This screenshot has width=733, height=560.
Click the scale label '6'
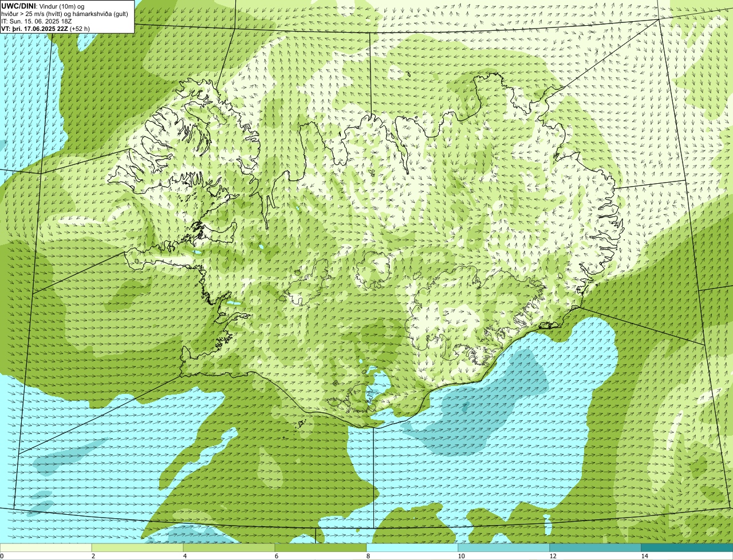[277, 556]
